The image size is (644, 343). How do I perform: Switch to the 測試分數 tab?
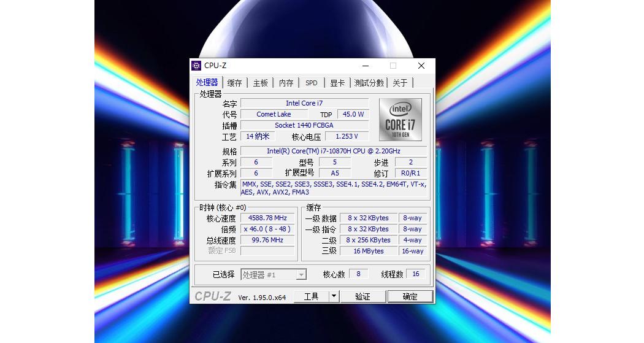click(369, 83)
